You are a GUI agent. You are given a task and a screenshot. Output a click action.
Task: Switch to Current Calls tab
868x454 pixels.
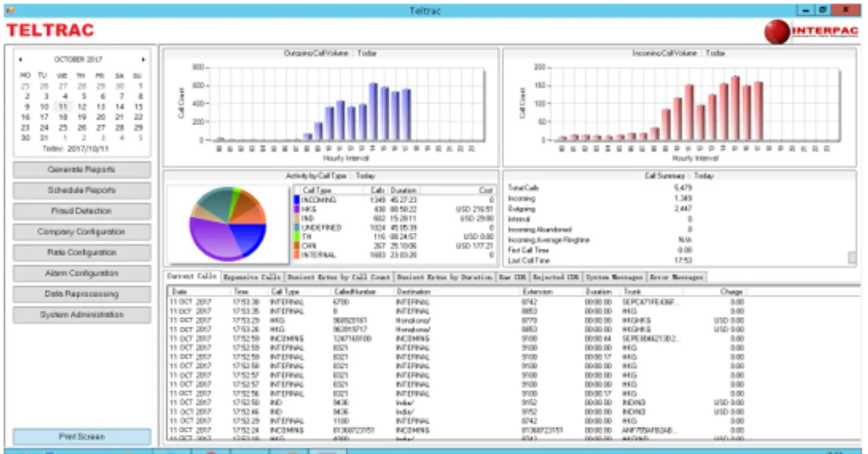pyautogui.click(x=192, y=277)
